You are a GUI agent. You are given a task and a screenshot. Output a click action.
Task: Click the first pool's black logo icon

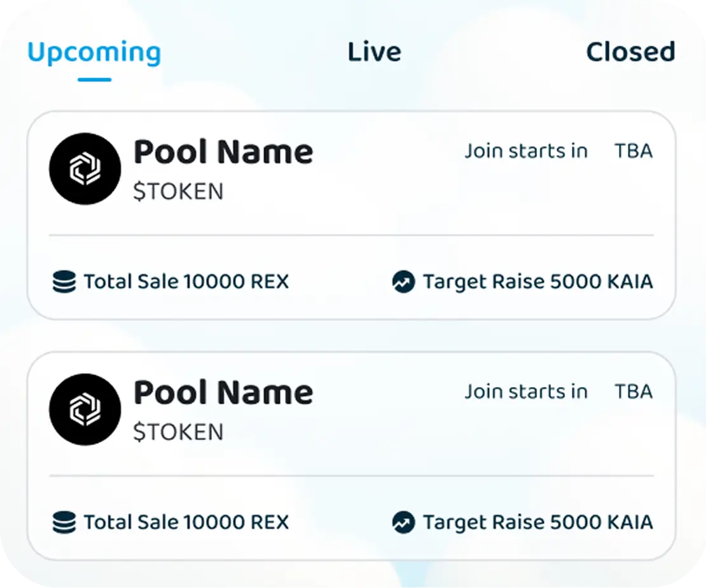85,168
